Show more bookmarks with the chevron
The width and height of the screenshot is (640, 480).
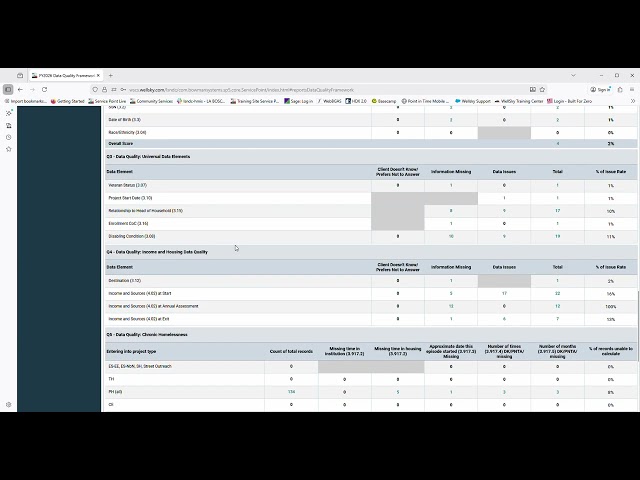click(x=633, y=101)
